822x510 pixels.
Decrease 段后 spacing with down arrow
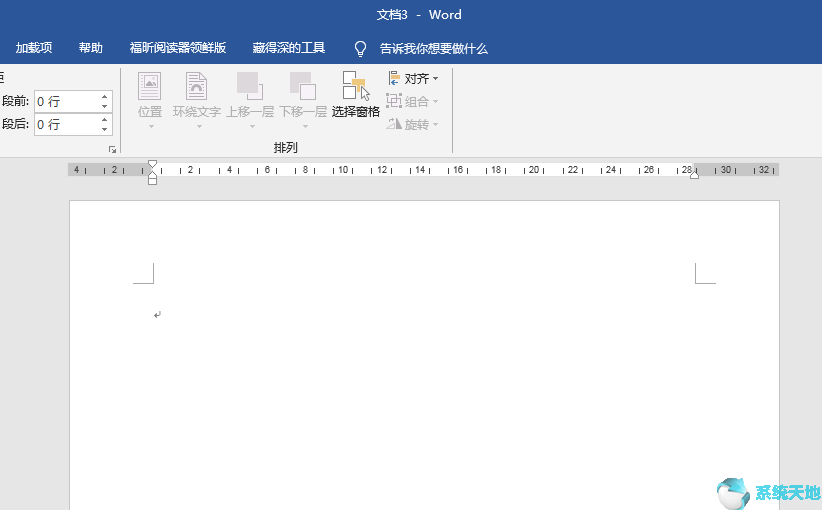pos(105,129)
